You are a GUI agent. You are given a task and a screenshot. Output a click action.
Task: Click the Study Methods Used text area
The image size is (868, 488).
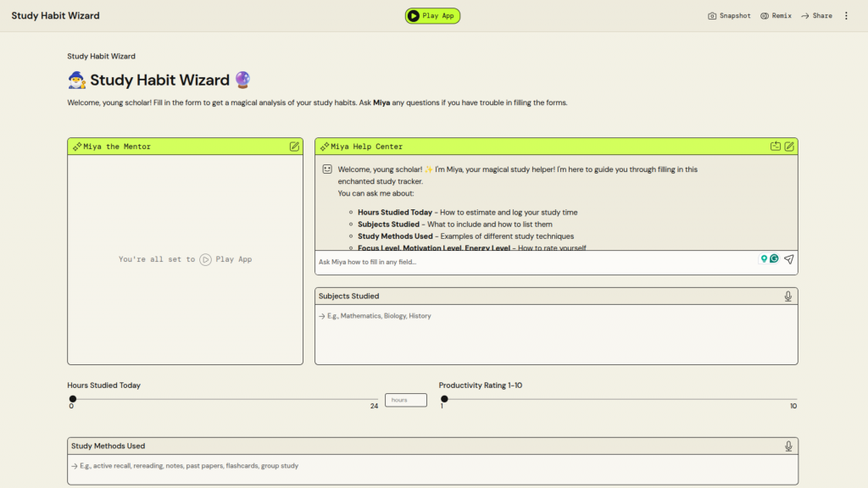[432, 469]
